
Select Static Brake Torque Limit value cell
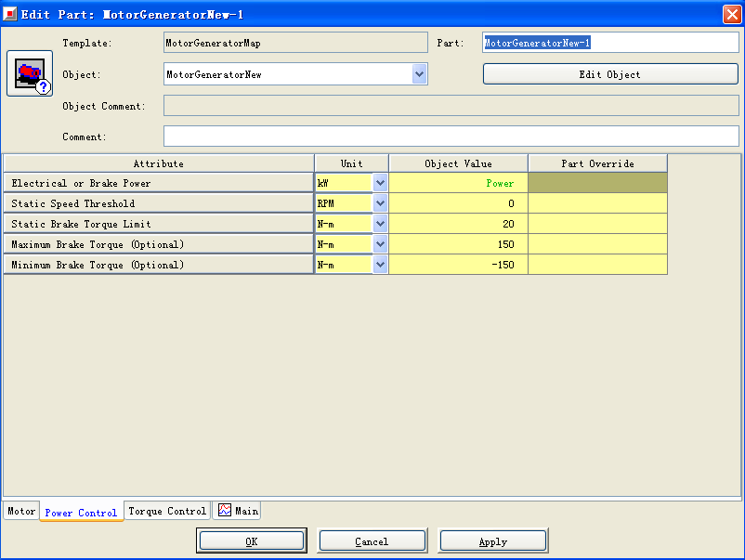coord(458,224)
